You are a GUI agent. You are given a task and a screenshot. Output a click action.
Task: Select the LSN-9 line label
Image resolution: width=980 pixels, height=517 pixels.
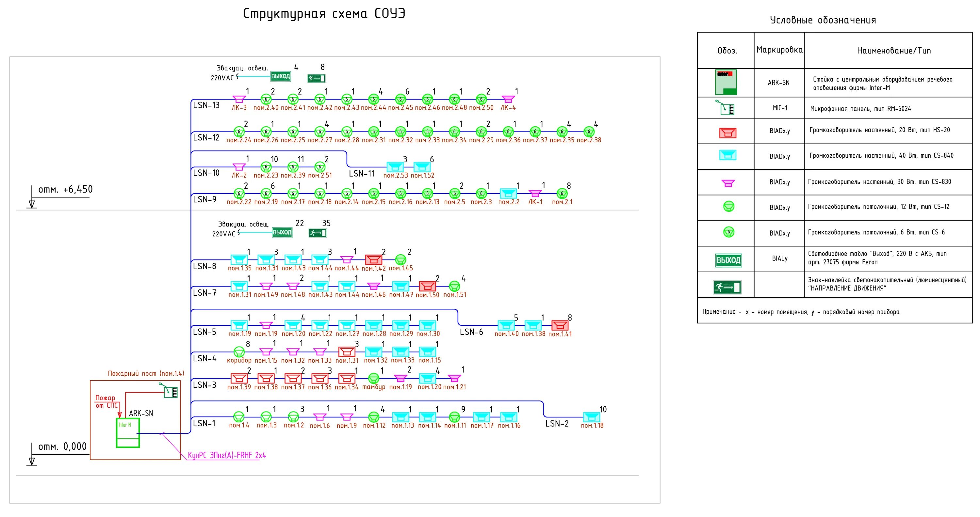(x=205, y=200)
